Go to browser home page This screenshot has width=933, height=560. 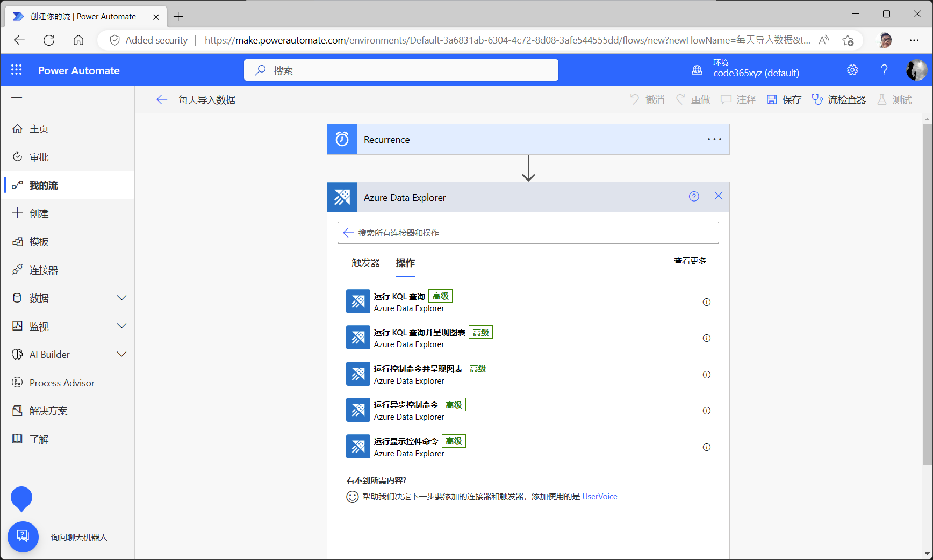78,40
